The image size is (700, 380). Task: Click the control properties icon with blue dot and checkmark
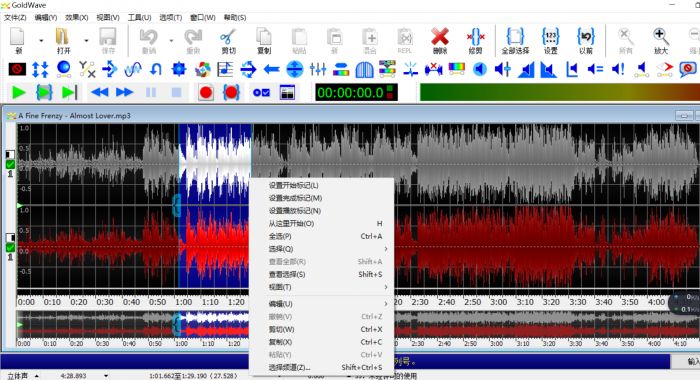[x=261, y=93]
